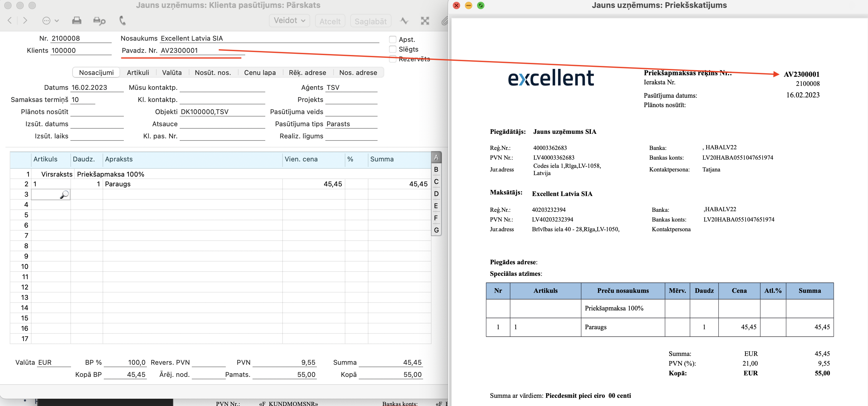
Task: Click the Samaksas termiņš input field
Action: tap(83, 100)
